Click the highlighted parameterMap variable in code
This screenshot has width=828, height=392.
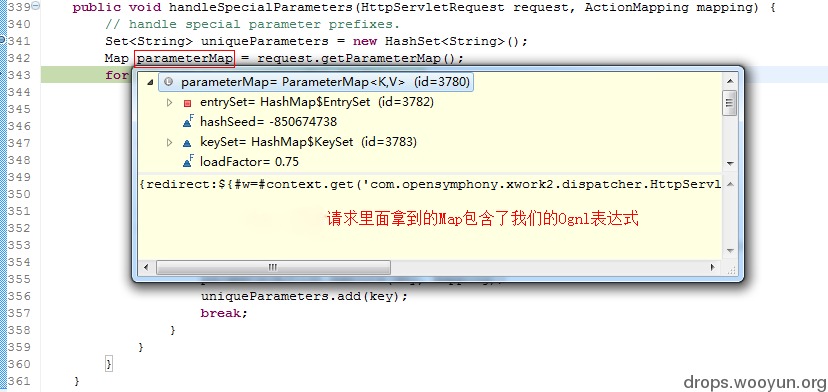coord(185,58)
